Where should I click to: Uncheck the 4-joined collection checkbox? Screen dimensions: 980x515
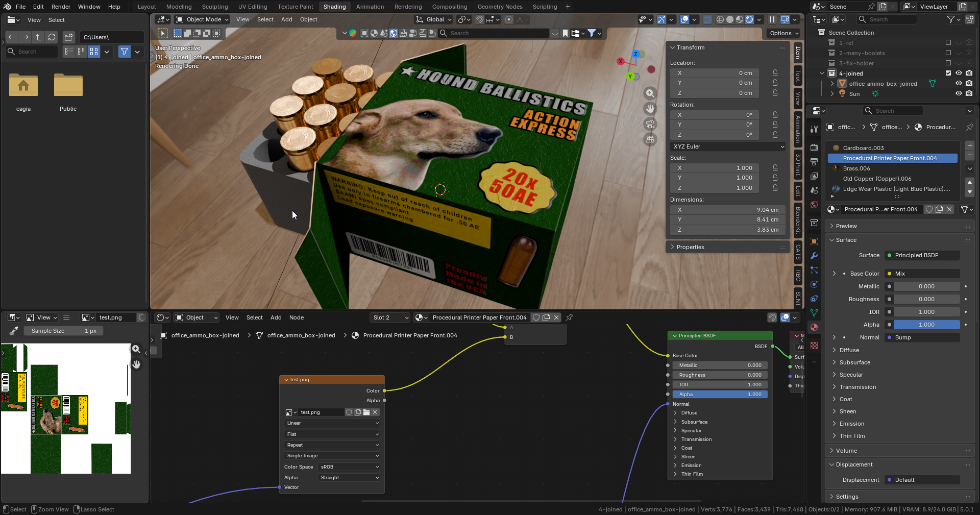point(948,73)
